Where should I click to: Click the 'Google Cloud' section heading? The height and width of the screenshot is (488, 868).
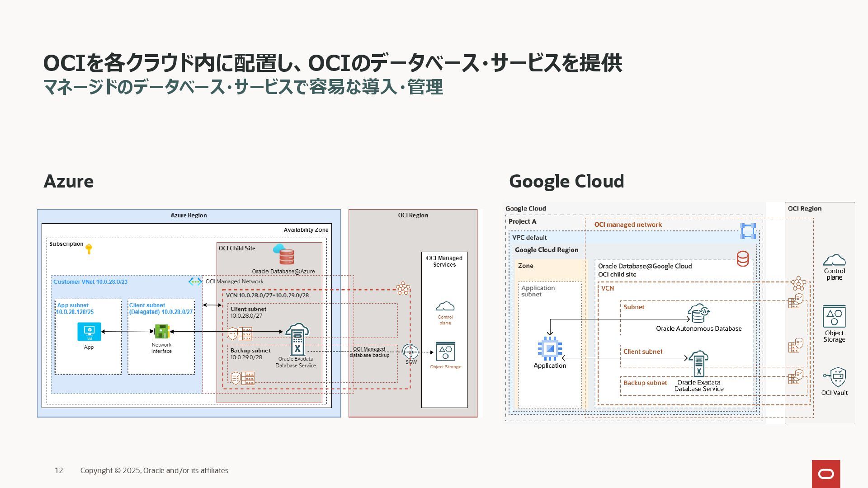pyautogui.click(x=566, y=181)
